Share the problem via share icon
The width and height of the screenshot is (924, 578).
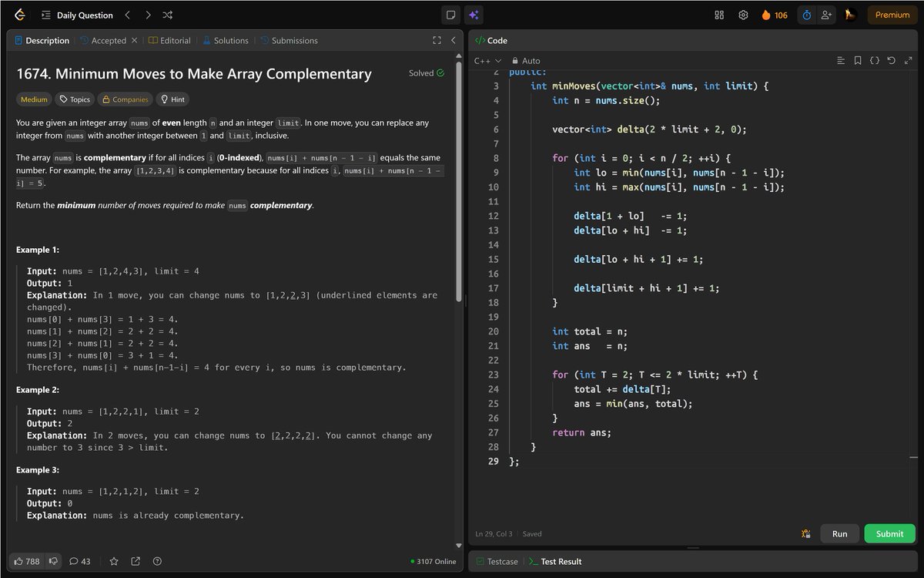tap(136, 561)
